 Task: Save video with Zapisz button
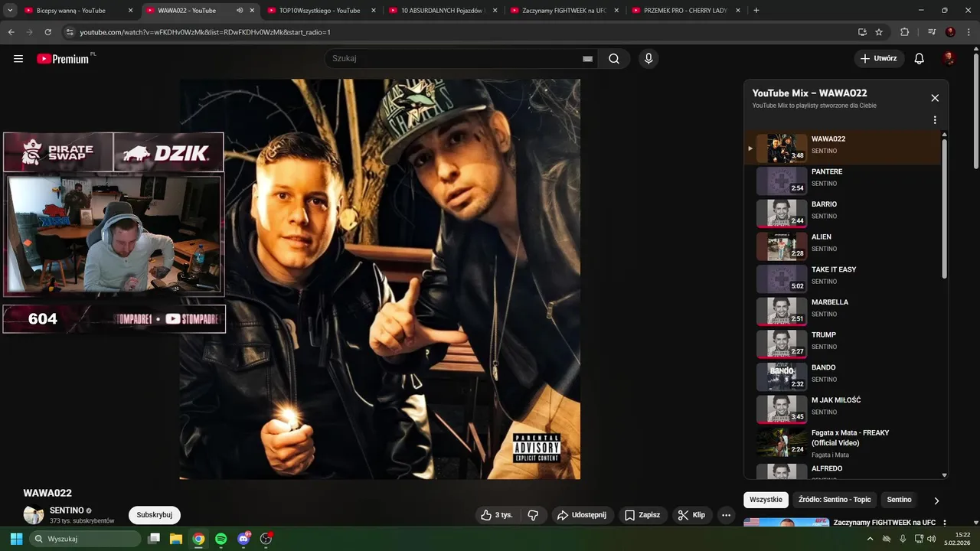[x=642, y=515]
